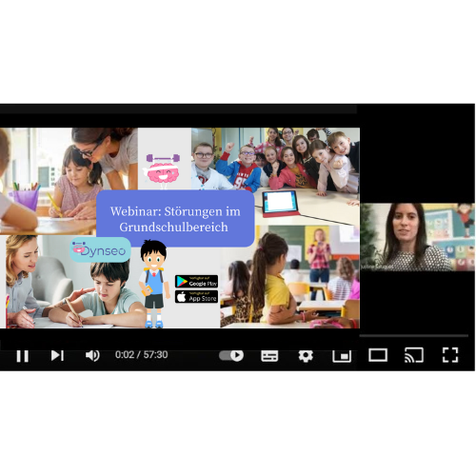Turn on subtitles/closed captions
This screenshot has width=476, height=476.
tap(269, 356)
